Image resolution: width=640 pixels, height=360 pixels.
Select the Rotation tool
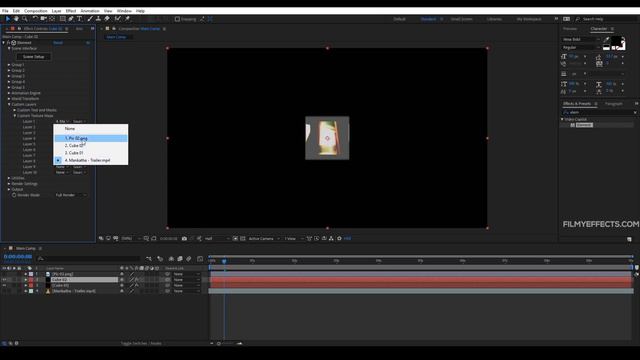(x=35, y=19)
